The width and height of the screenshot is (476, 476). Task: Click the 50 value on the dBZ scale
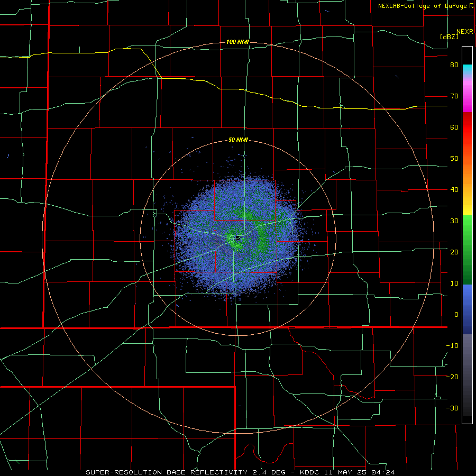pos(454,159)
